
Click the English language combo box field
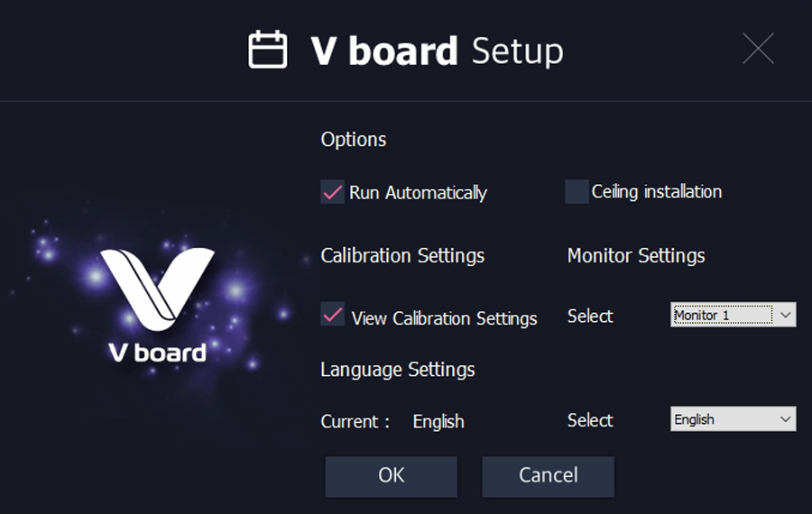coord(722,419)
